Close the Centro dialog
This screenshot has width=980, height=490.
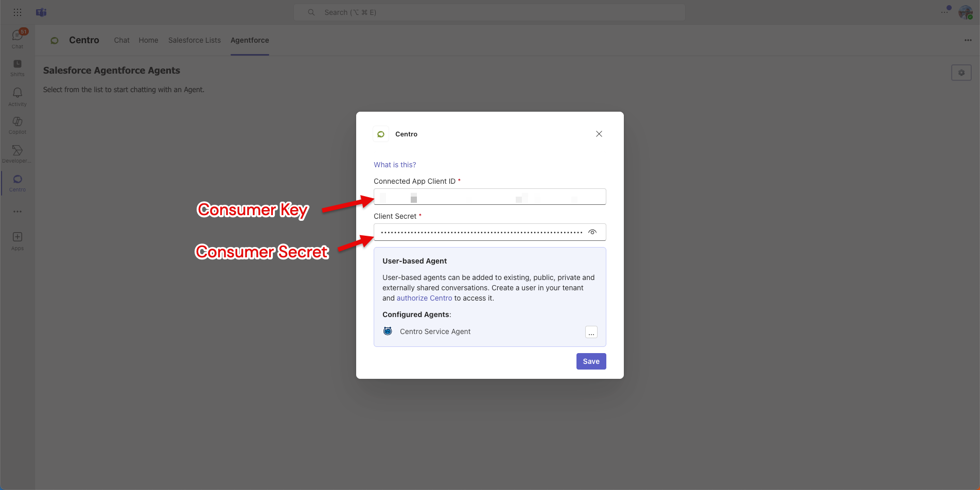tap(599, 134)
